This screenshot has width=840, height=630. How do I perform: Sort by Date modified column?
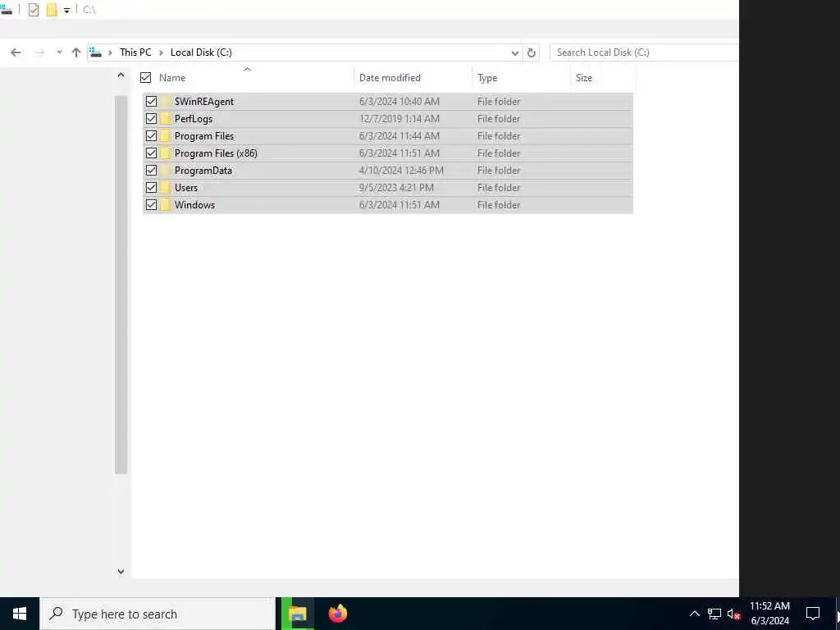(x=390, y=78)
